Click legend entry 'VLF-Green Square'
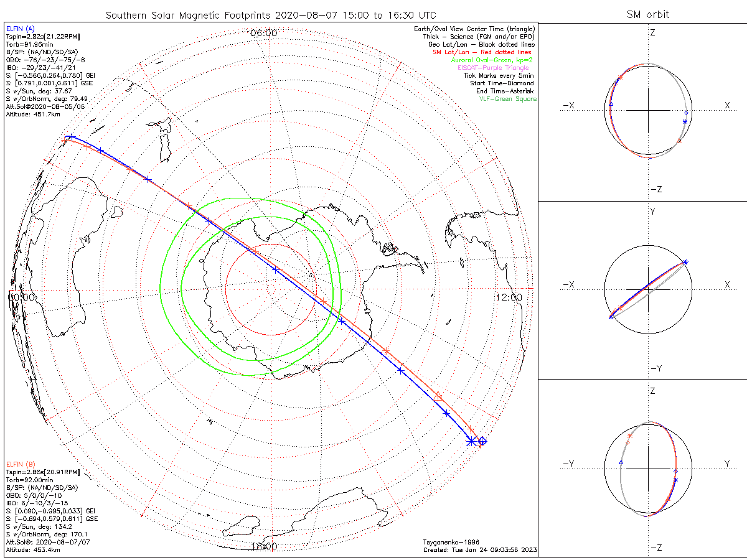The height and width of the screenshot is (560, 747). (x=507, y=99)
